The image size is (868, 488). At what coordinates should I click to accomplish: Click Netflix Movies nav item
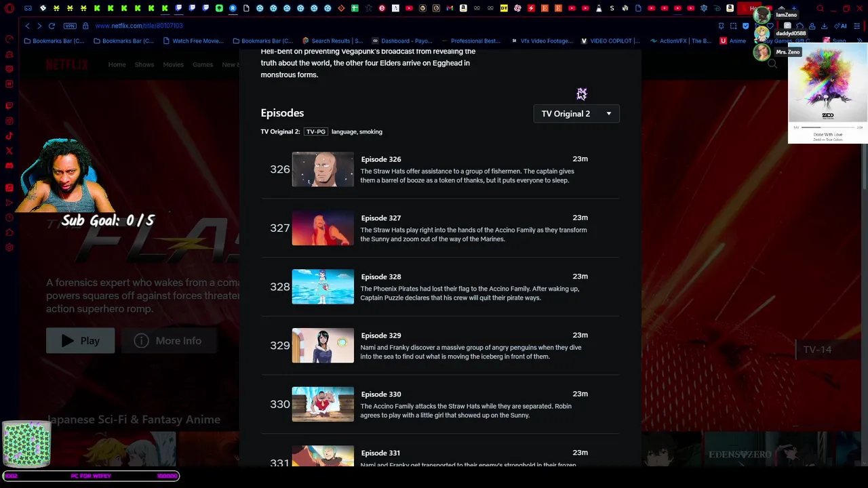pyautogui.click(x=173, y=64)
